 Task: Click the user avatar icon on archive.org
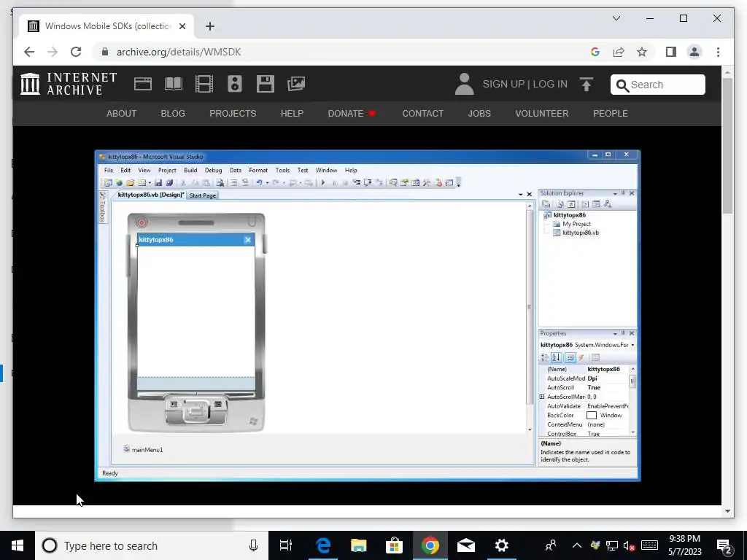click(x=464, y=84)
